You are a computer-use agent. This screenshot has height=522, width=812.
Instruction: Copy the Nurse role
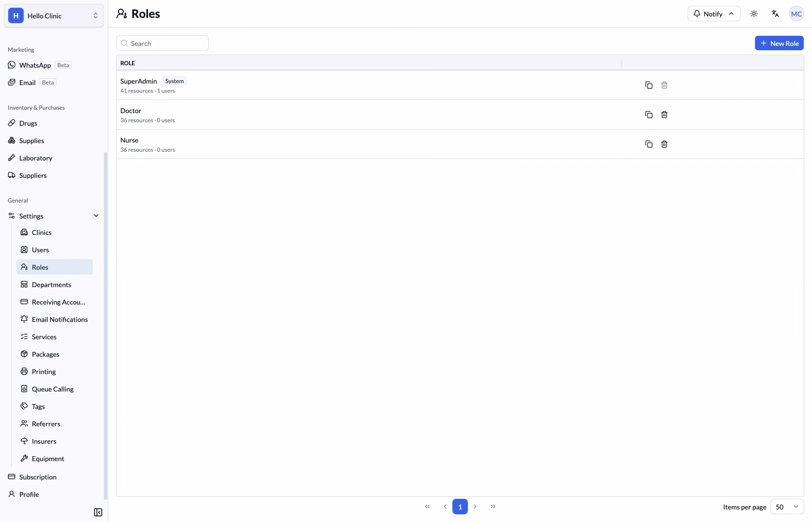[649, 144]
